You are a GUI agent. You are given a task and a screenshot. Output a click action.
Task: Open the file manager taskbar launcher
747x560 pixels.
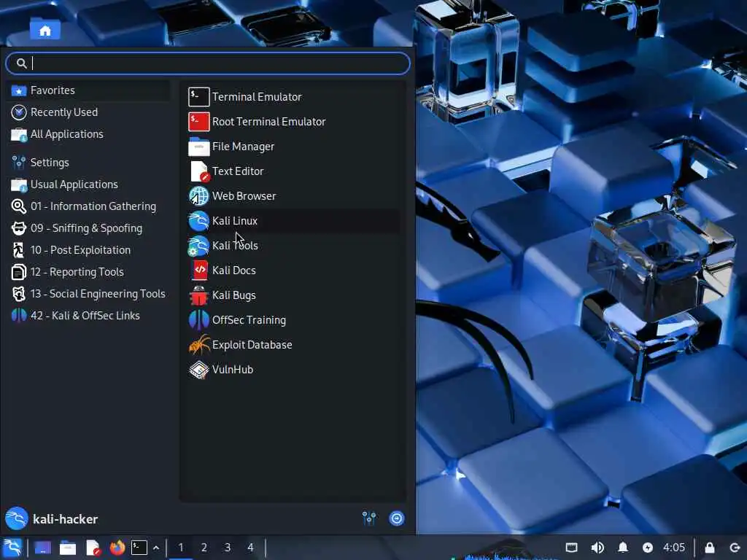point(68,548)
